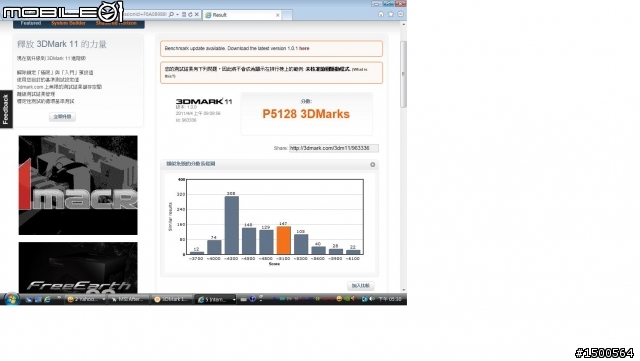Open the macR advertisement image

(78, 185)
